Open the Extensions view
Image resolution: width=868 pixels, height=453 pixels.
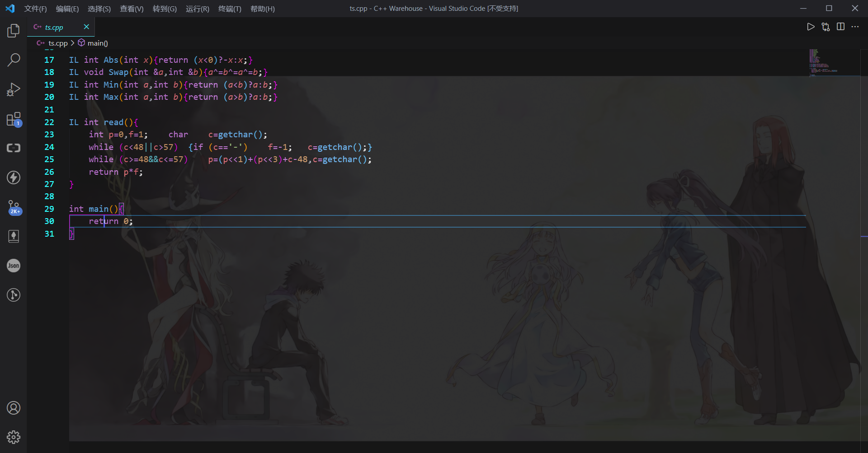pyautogui.click(x=14, y=119)
